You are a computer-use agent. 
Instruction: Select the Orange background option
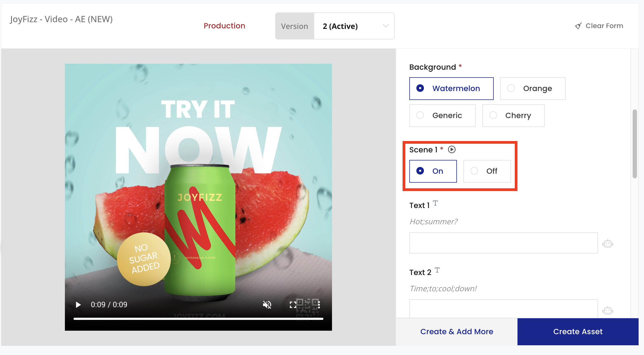(x=532, y=89)
